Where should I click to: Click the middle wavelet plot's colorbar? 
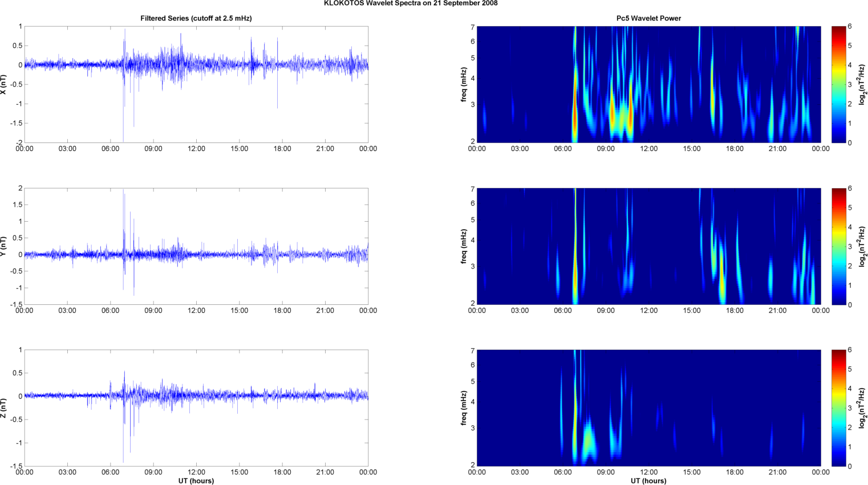(838, 246)
